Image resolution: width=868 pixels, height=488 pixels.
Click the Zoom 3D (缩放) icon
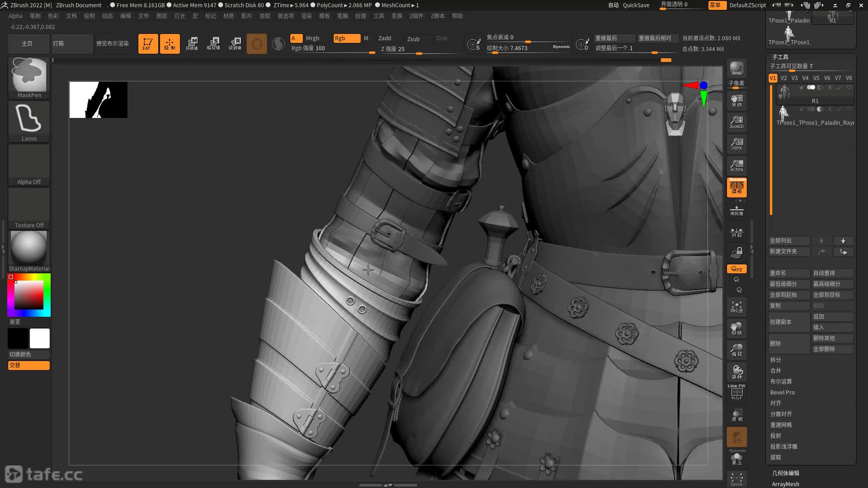736,351
